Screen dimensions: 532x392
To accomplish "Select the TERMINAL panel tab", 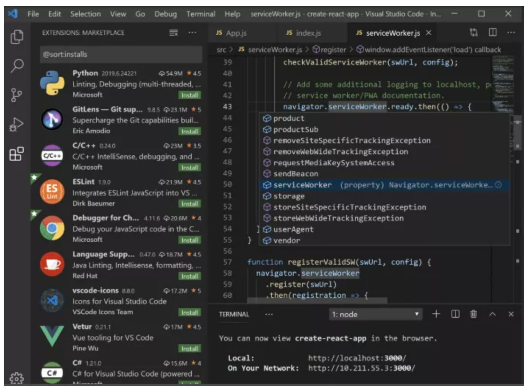I will click(x=234, y=314).
